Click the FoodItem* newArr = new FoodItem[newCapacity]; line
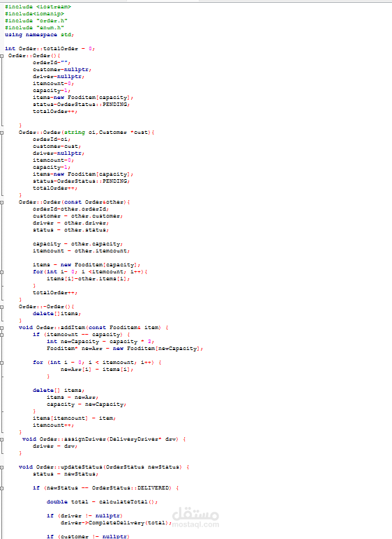Screen dimensions: 392x539 [x=125, y=349]
